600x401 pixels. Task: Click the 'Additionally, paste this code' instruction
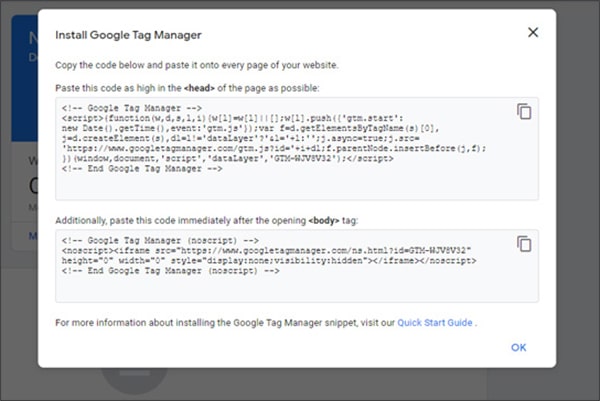(207, 221)
